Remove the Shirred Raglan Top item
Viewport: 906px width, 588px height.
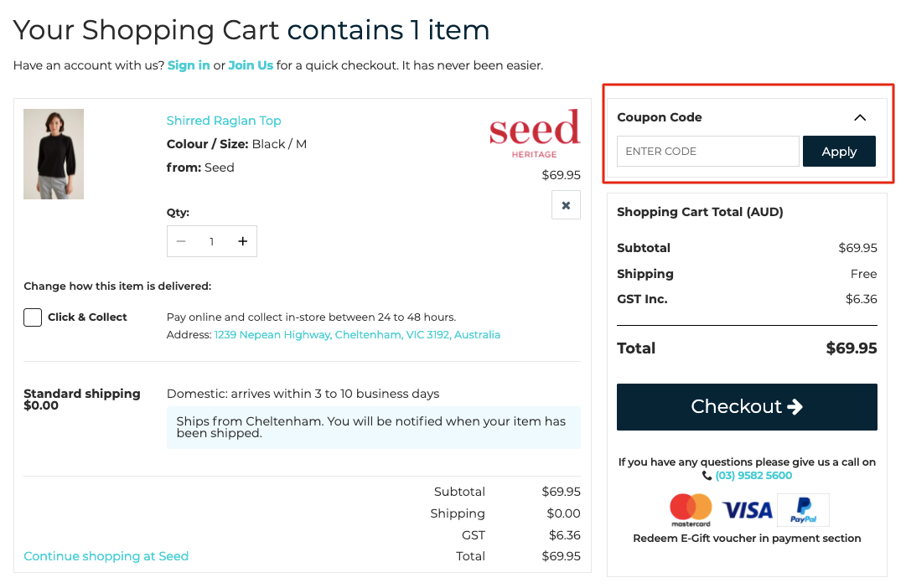pyautogui.click(x=566, y=205)
